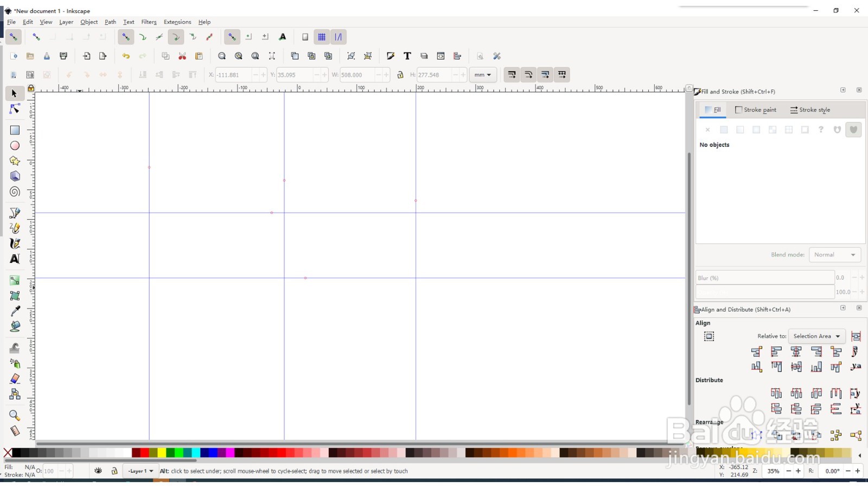Viewport: 868px width, 488px height.
Task: Select the Node editing tool
Action: coord(15,109)
